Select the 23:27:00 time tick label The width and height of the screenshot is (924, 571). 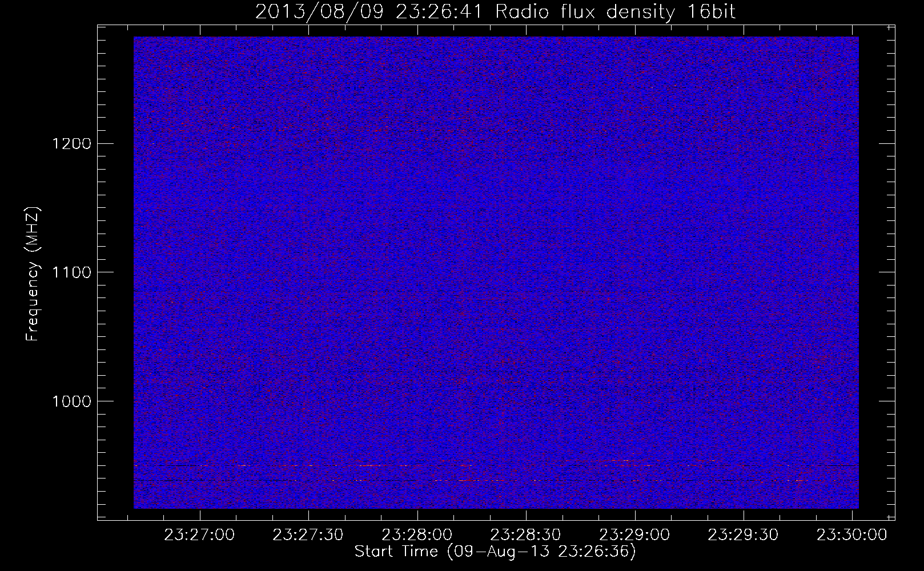(199, 535)
